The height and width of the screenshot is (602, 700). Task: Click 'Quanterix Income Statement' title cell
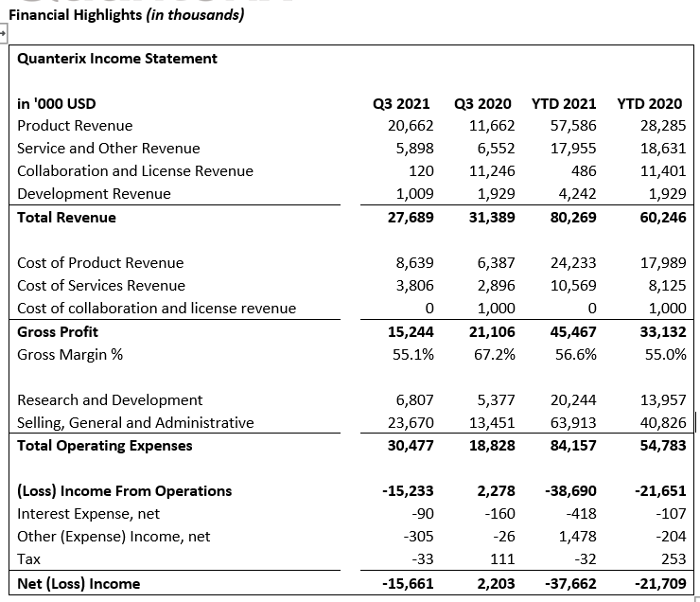117,59
